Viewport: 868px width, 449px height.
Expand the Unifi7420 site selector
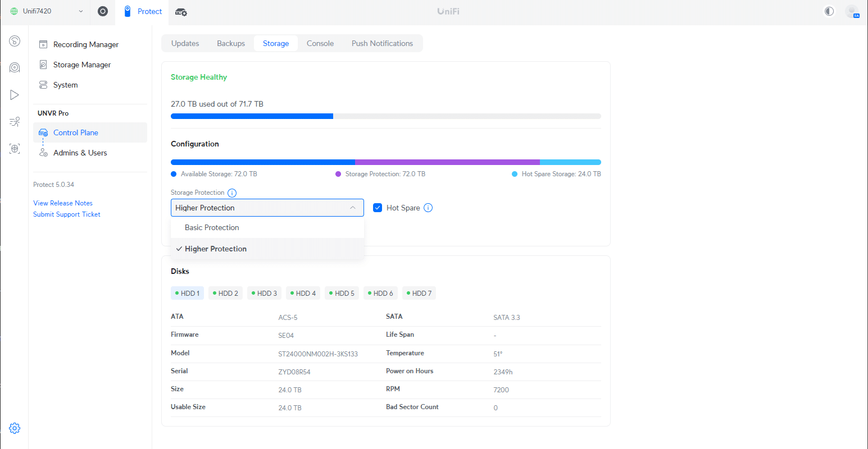47,11
